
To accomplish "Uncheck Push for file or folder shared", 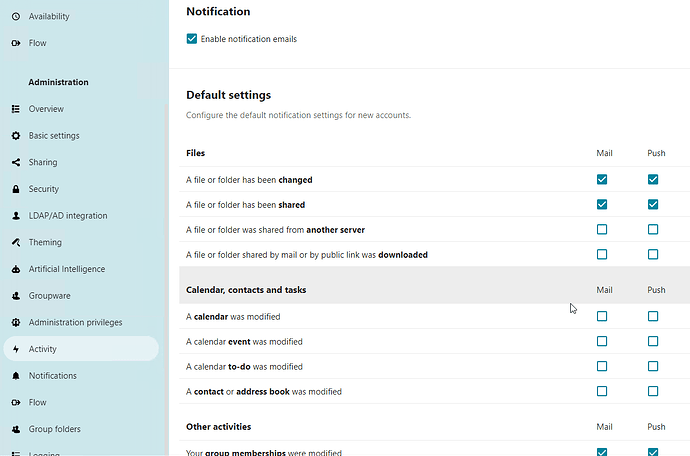I will 653,205.
